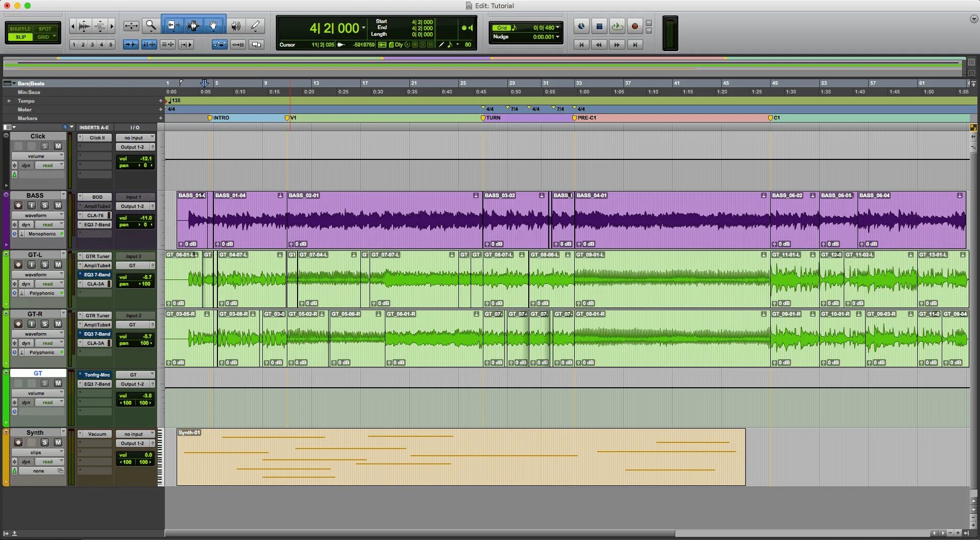Screen dimensions: 980x540
Task: Click the Record transport button
Action: pyautogui.click(x=635, y=26)
